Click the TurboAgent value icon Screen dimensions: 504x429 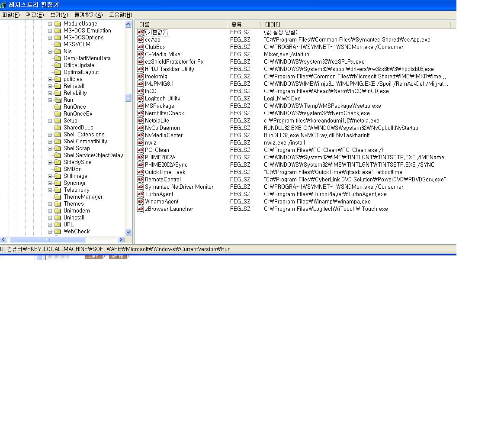coord(141,195)
